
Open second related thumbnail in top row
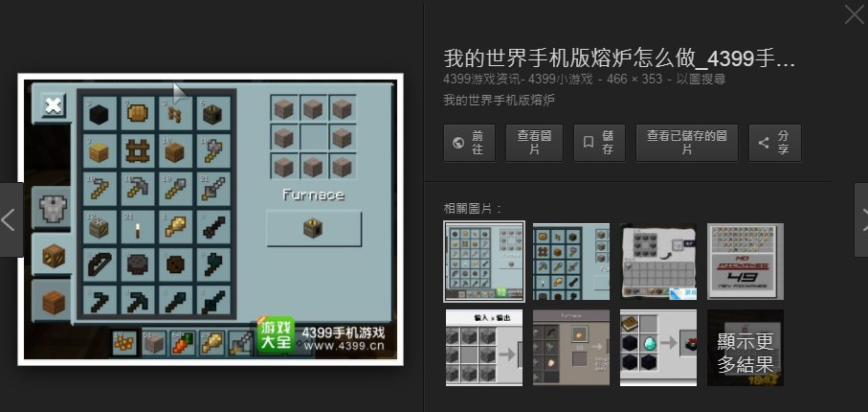571,262
